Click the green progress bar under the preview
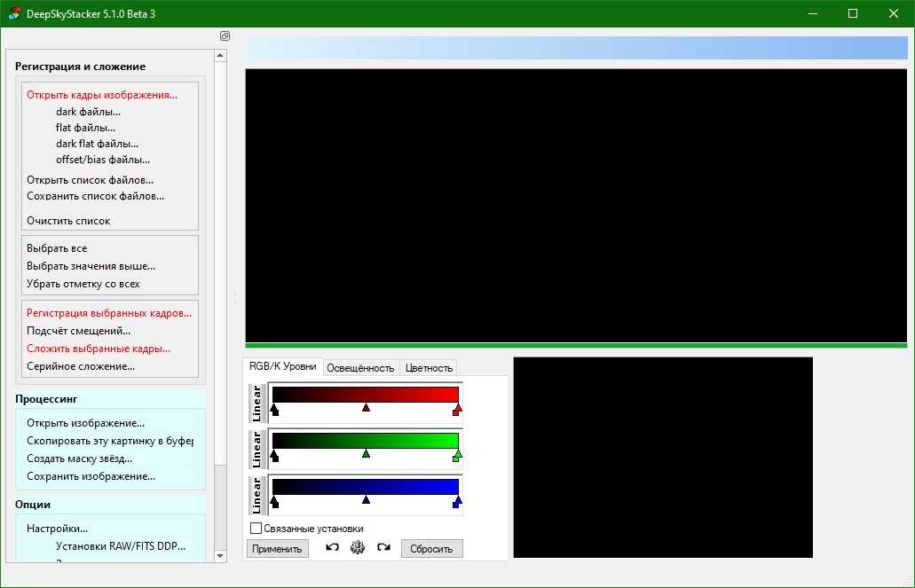The height and width of the screenshot is (588, 915). 576,345
